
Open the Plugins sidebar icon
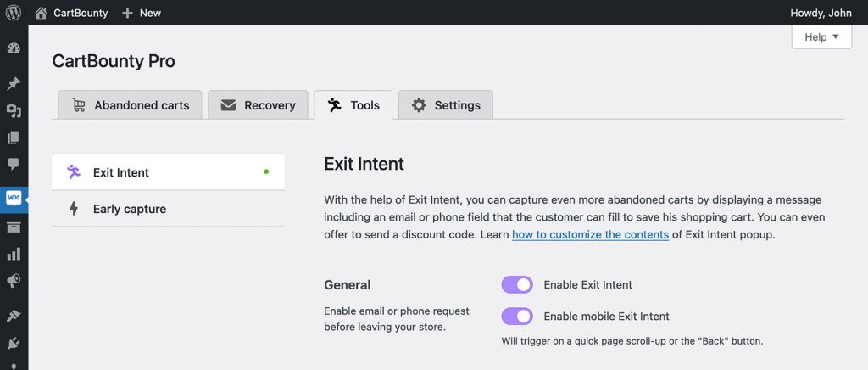pyautogui.click(x=14, y=343)
